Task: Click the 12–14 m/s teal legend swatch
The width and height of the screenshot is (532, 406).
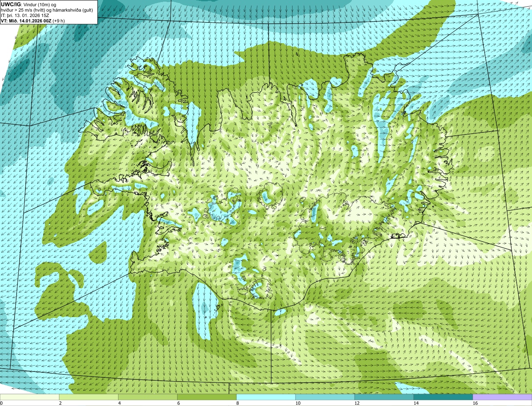Action: (x=384, y=397)
